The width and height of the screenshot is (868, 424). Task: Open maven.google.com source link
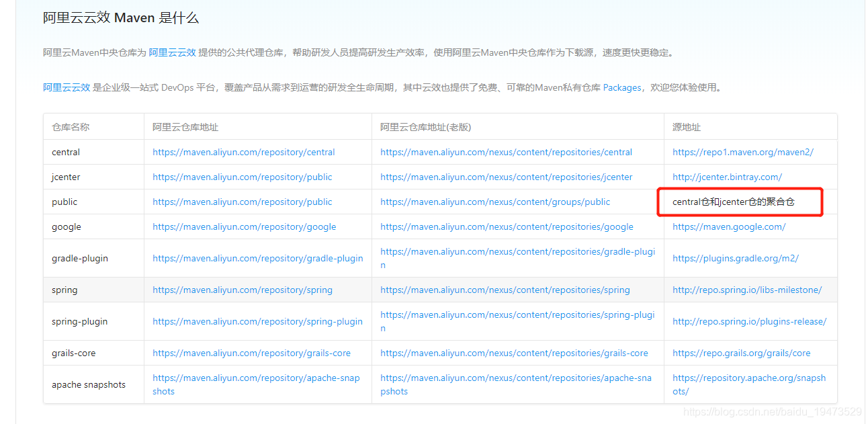(x=729, y=226)
